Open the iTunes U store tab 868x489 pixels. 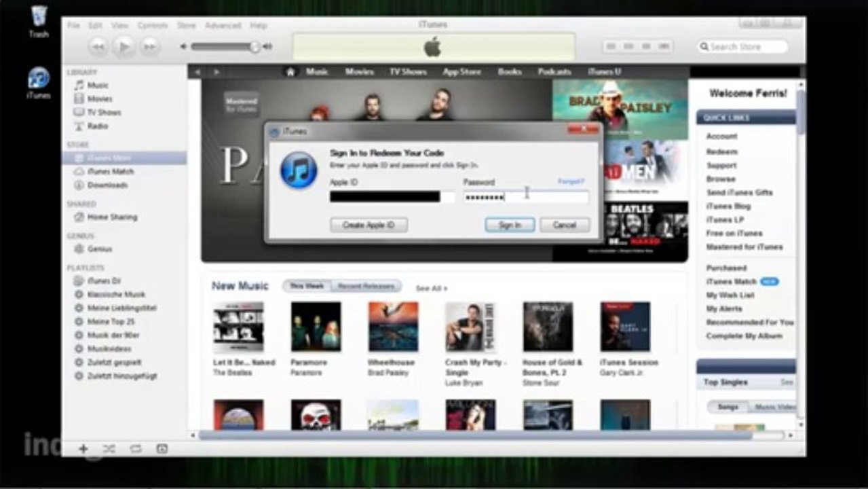tap(604, 71)
